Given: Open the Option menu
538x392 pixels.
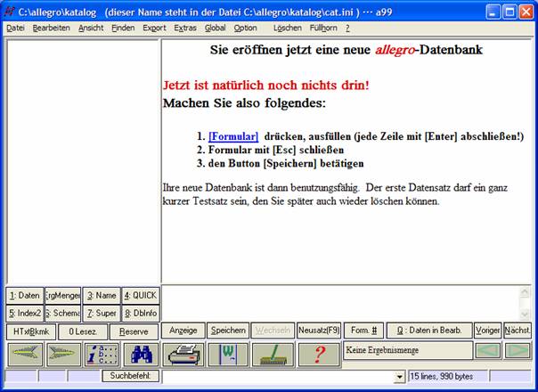Looking at the screenshot, I should [245, 29].
